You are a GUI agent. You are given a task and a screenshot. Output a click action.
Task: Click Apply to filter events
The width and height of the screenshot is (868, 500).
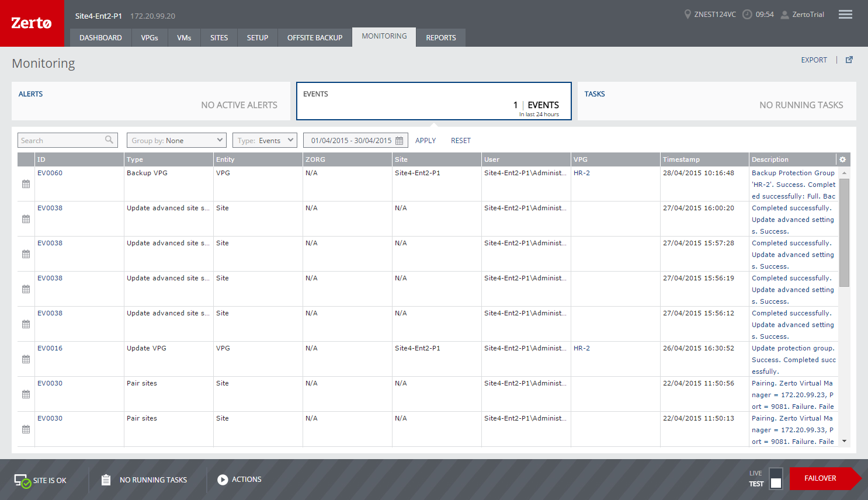(x=425, y=141)
